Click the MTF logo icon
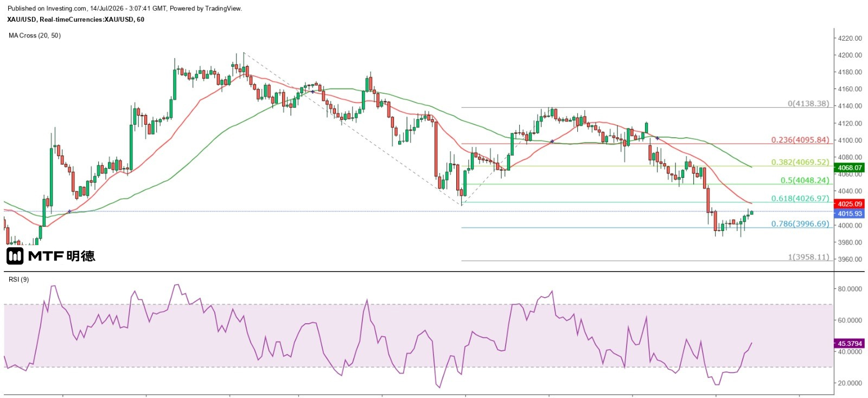Viewport: 868px width, 398px height. 15,256
